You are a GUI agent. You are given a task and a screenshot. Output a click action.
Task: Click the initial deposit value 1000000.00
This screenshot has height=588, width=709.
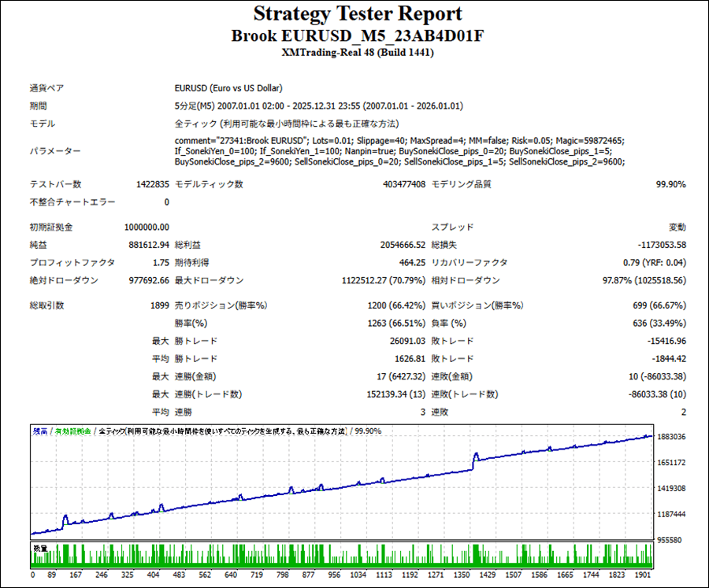(x=147, y=227)
